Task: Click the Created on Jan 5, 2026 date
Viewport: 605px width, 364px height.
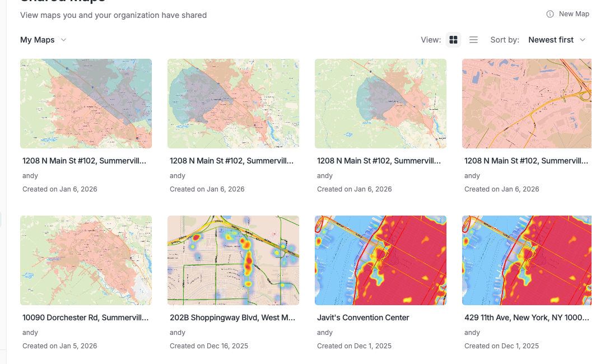Action: [60, 346]
